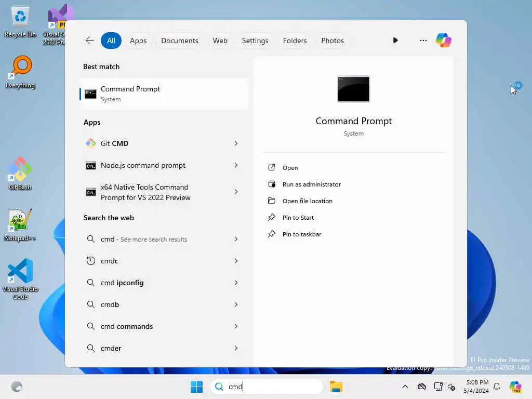Show hidden icons with tray chevron

tap(405, 387)
